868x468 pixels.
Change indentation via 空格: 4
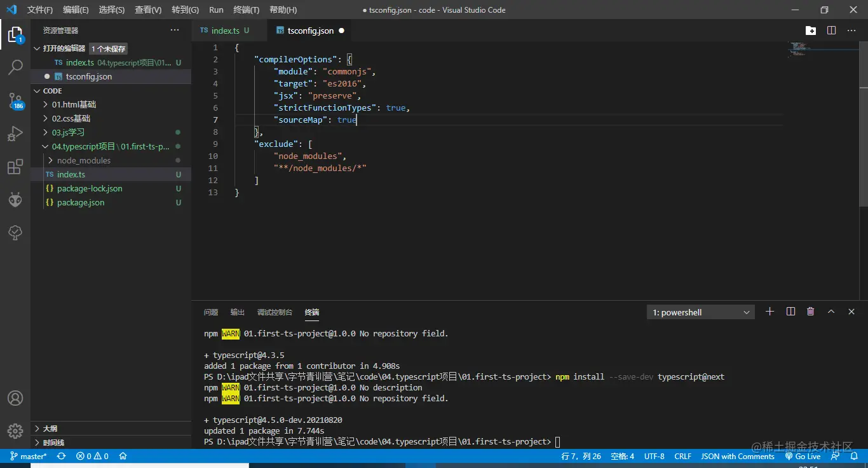622,456
